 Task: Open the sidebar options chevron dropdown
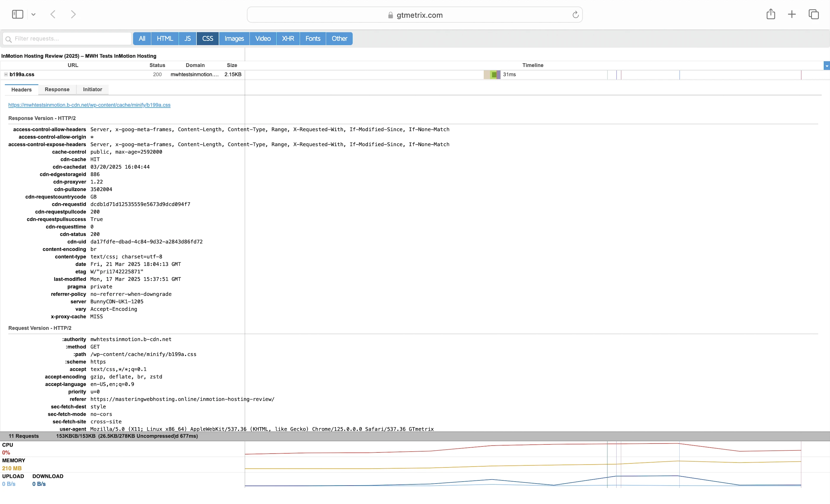[x=33, y=14]
